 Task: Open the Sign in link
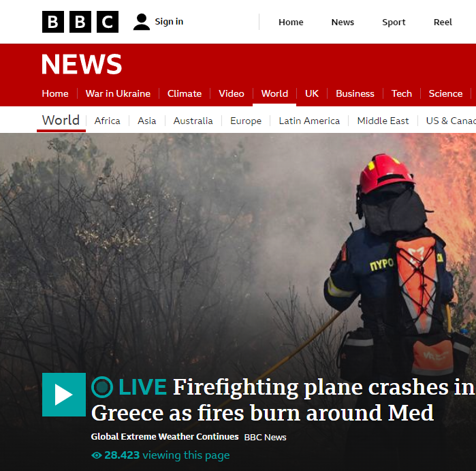(169, 22)
